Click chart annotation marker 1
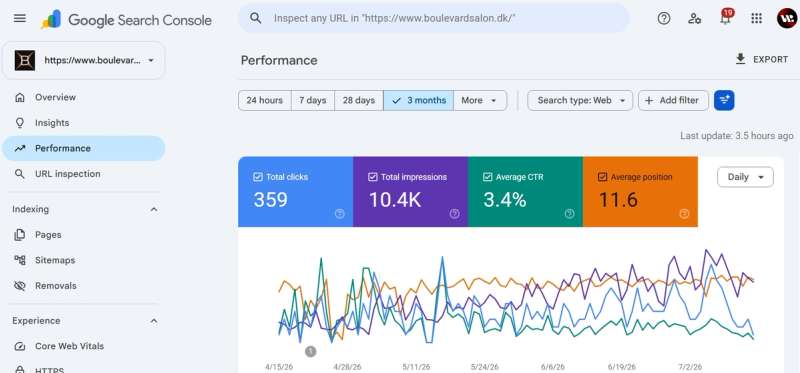 click(x=310, y=351)
